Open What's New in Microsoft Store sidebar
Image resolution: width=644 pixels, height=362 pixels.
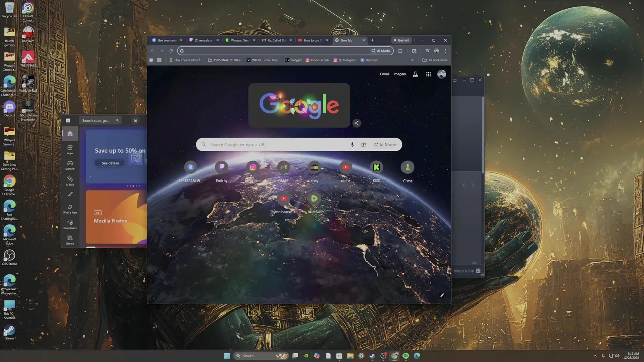point(70,209)
